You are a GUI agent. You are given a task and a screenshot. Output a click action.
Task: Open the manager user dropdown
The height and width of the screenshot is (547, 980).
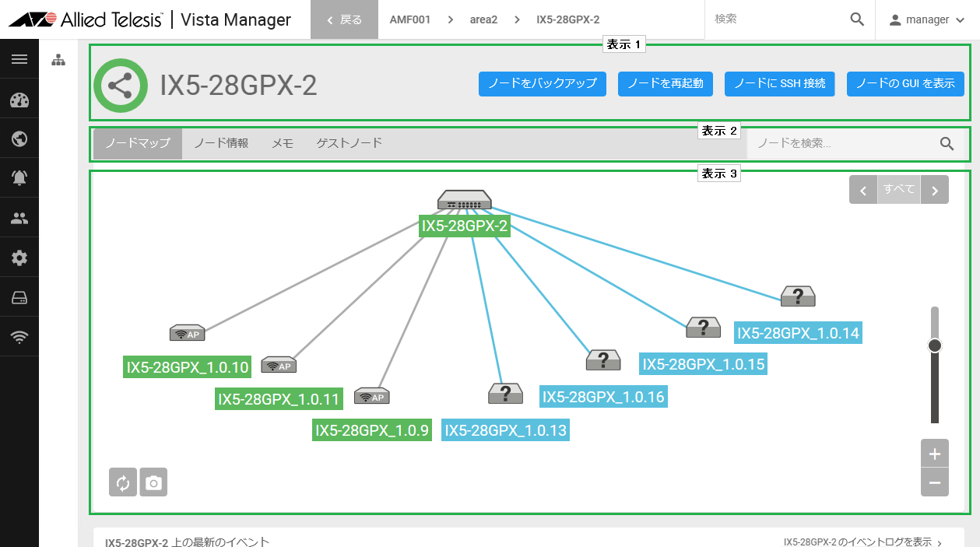click(927, 19)
